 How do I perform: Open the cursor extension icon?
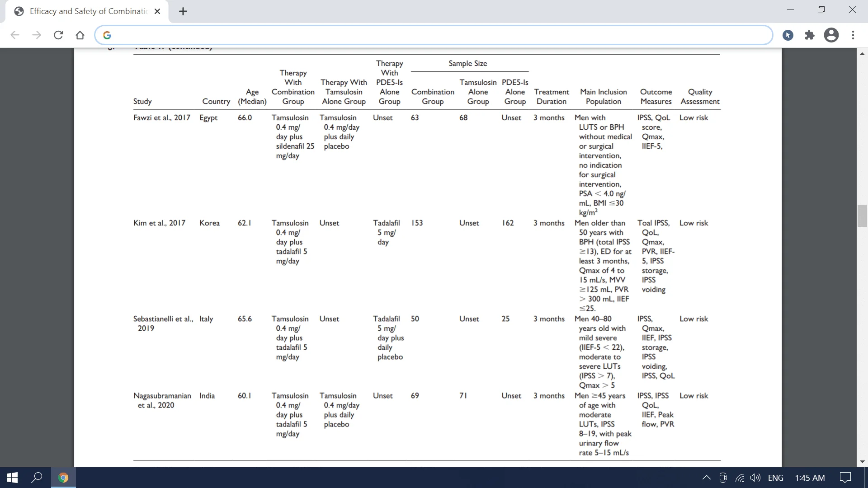coord(788,35)
